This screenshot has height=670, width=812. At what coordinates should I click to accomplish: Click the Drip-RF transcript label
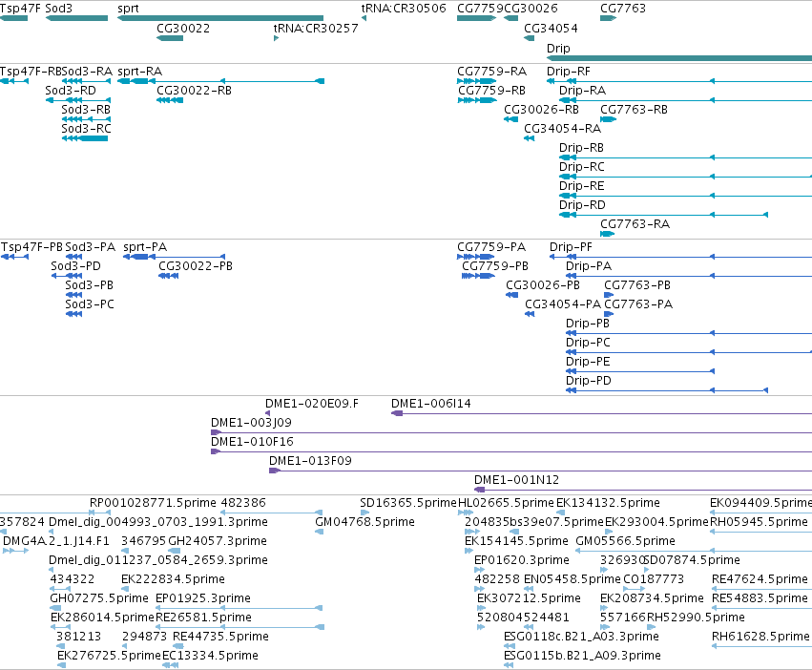569,72
